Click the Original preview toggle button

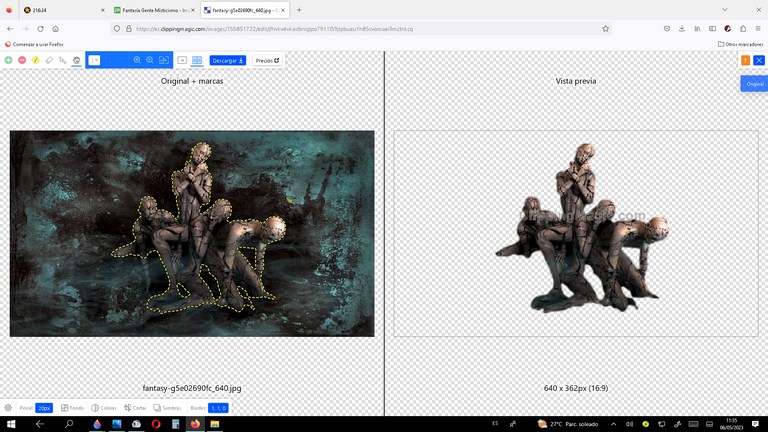pos(754,84)
